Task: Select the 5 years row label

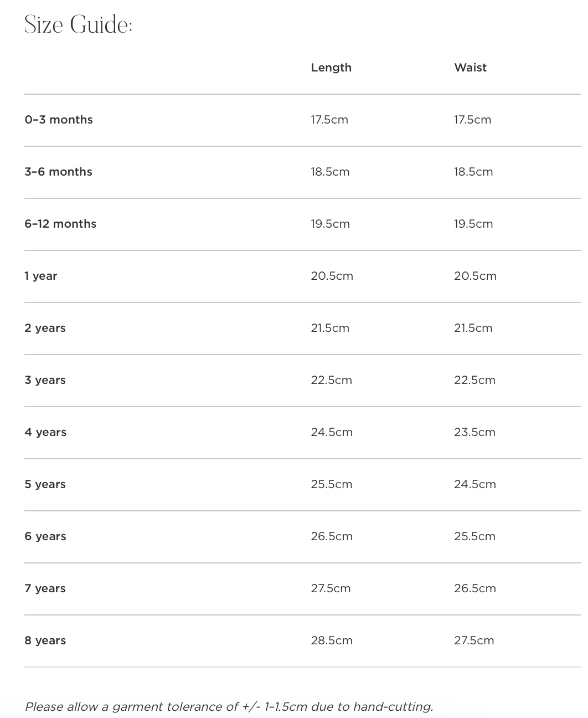Action: point(45,484)
